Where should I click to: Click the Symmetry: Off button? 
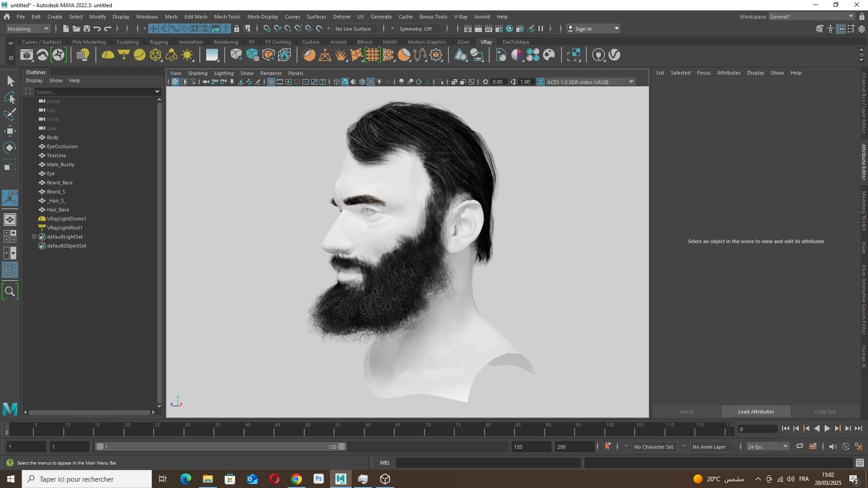(x=420, y=28)
